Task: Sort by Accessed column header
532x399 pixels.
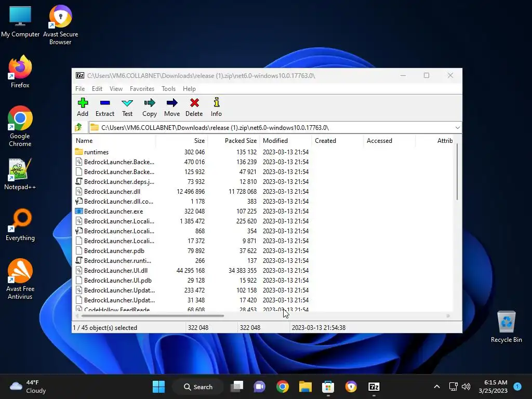Action: [390, 140]
